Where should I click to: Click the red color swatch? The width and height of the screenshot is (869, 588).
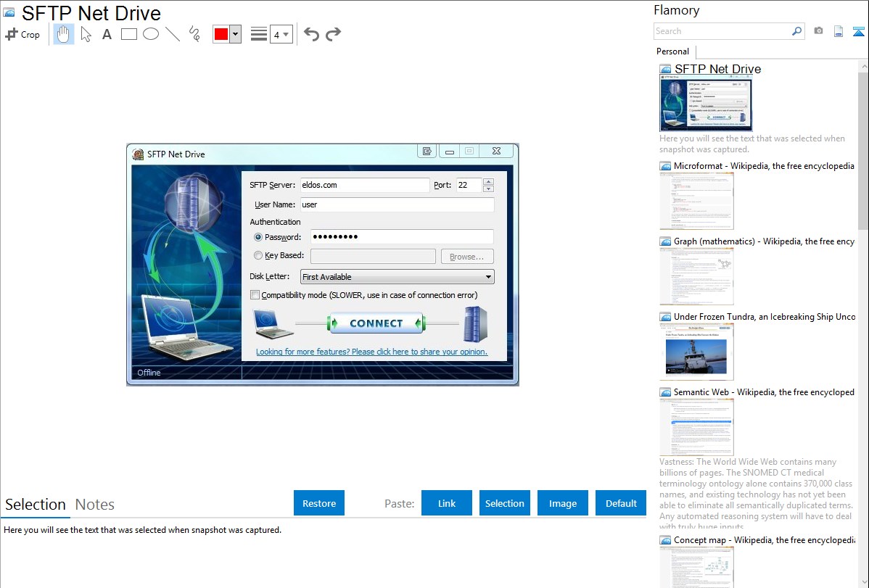(x=221, y=34)
